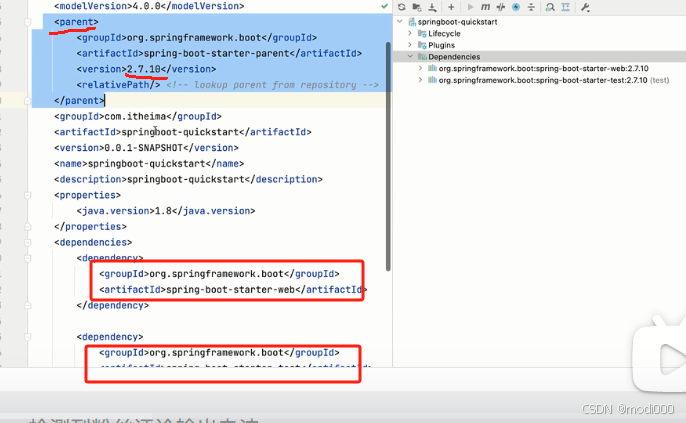Click on modelVersion 4.0.0 line
686x423 pixels.
pyautogui.click(x=149, y=6)
